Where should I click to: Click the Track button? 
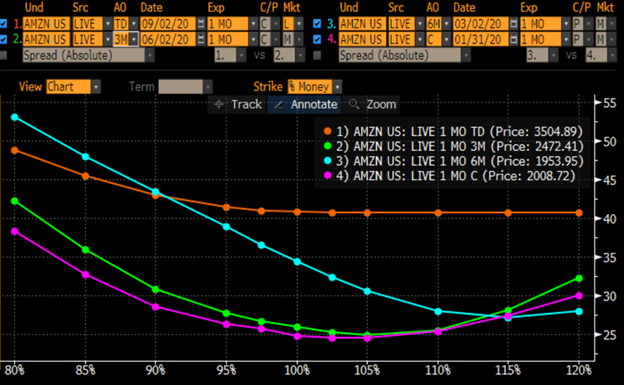point(237,104)
